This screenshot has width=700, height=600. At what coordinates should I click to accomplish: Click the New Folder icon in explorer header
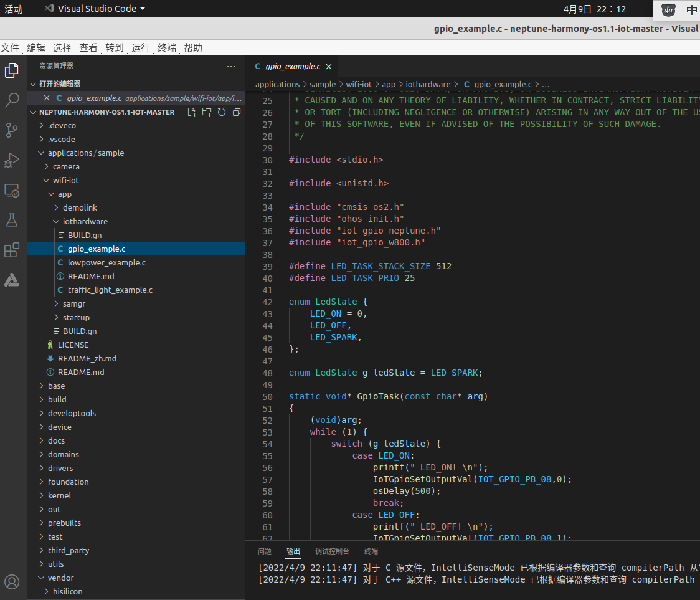click(207, 112)
